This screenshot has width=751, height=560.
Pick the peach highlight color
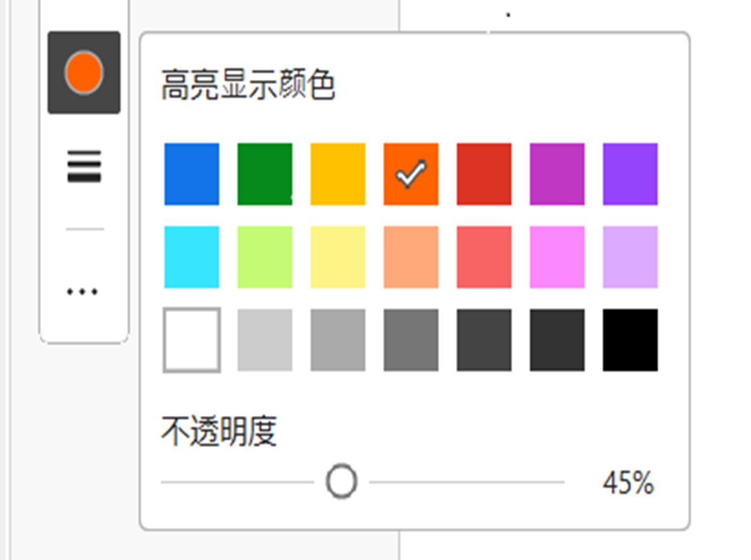409,256
